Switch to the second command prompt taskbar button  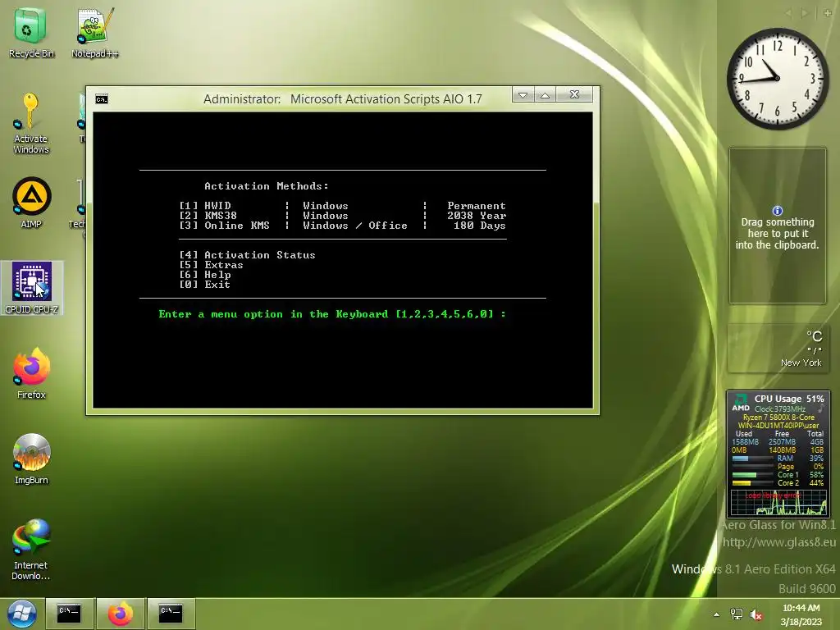point(171,614)
